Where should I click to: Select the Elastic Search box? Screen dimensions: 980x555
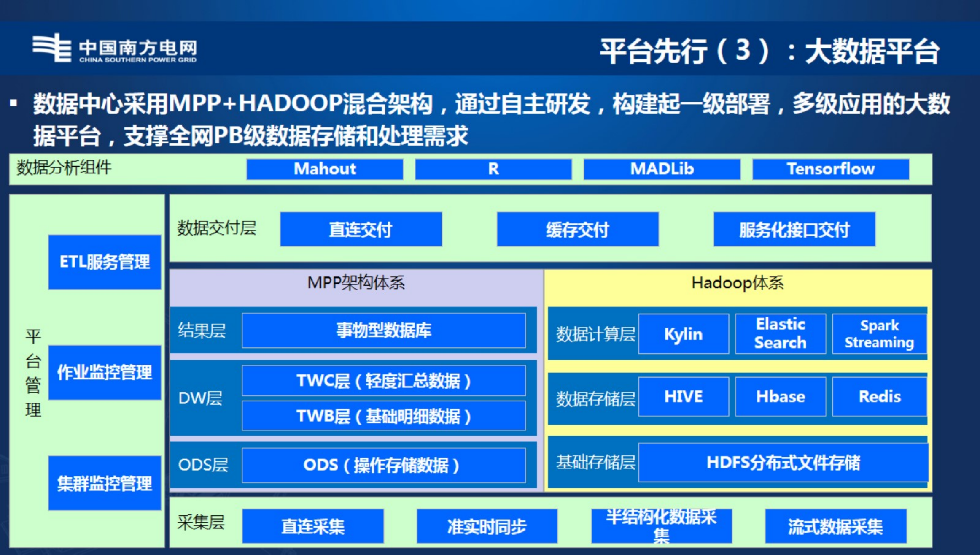click(x=780, y=334)
